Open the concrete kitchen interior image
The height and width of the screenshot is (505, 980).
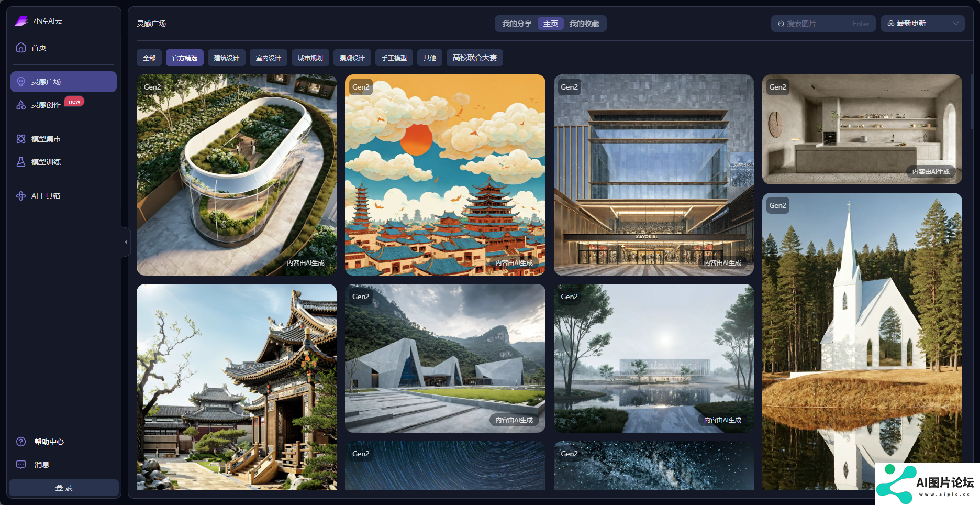tap(862, 129)
